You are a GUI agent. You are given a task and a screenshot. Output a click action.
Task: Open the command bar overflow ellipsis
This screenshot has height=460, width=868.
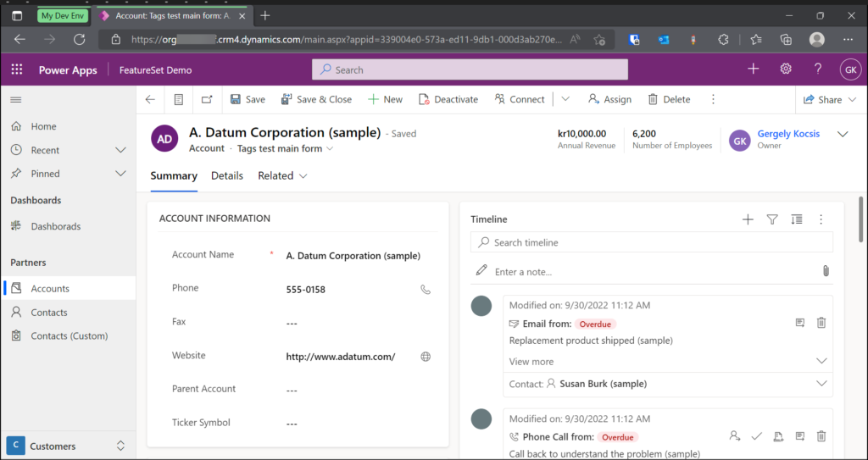713,100
